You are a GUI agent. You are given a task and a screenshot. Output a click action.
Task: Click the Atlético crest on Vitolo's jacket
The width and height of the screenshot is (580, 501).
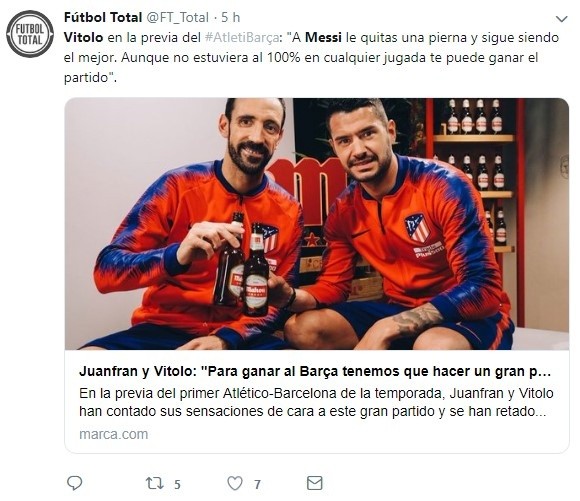click(x=417, y=227)
